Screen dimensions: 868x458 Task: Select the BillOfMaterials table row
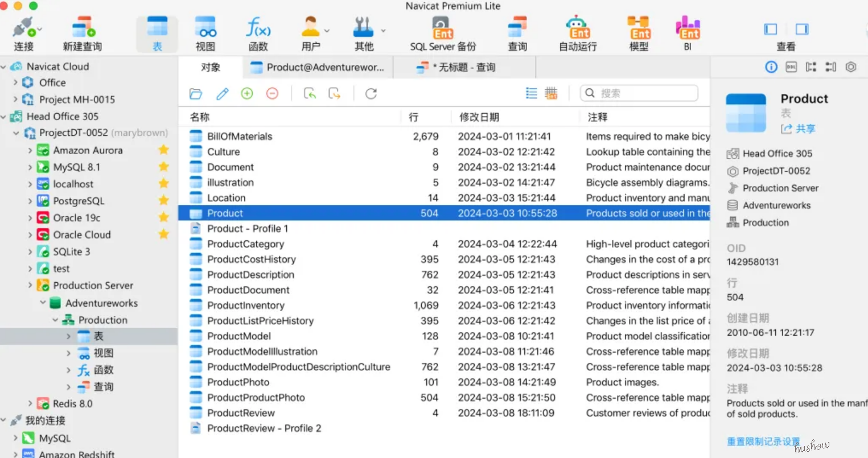click(x=444, y=137)
